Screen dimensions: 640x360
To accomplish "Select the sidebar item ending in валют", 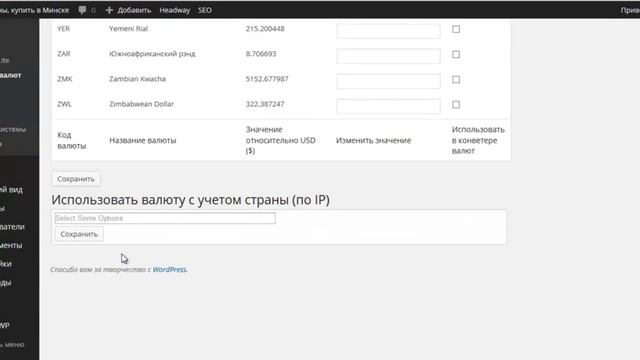I will [x=11, y=75].
